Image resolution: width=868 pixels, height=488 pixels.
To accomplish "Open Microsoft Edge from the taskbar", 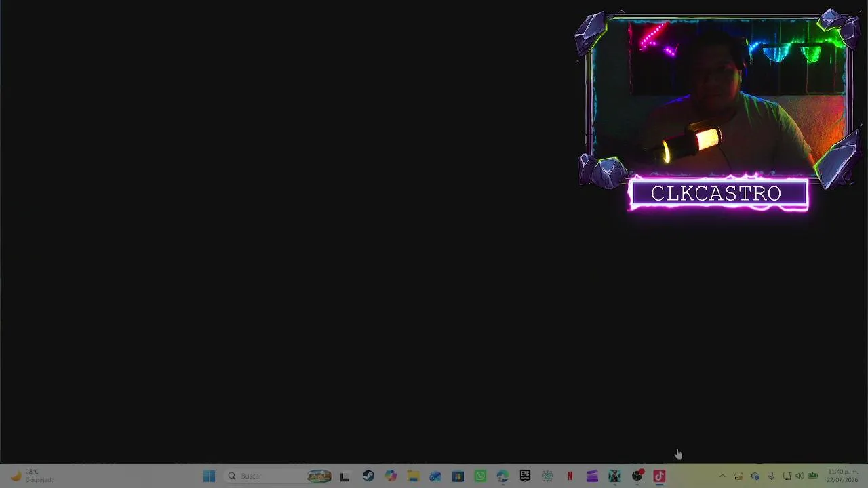I will pyautogui.click(x=502, y=476).
